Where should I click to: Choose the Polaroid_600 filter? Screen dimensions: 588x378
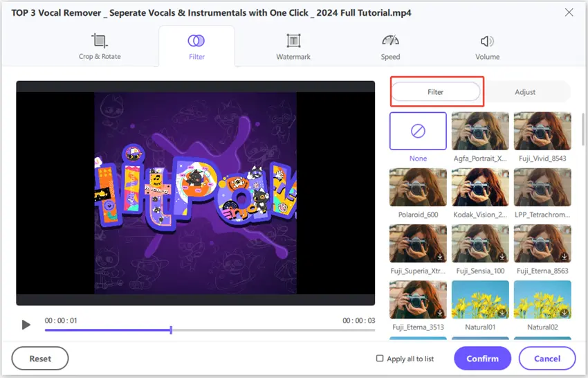click(x=418, y=188)
